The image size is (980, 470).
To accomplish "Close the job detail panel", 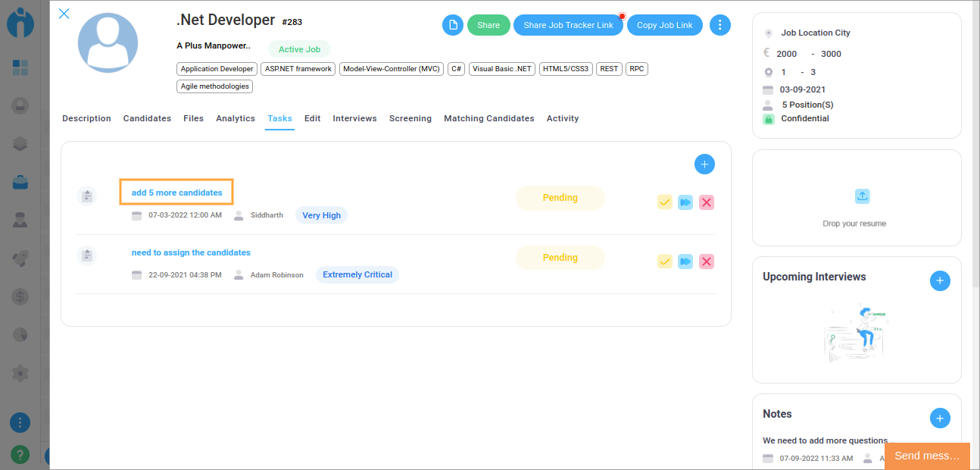I will pyautogui.click(x=64, y=14).
